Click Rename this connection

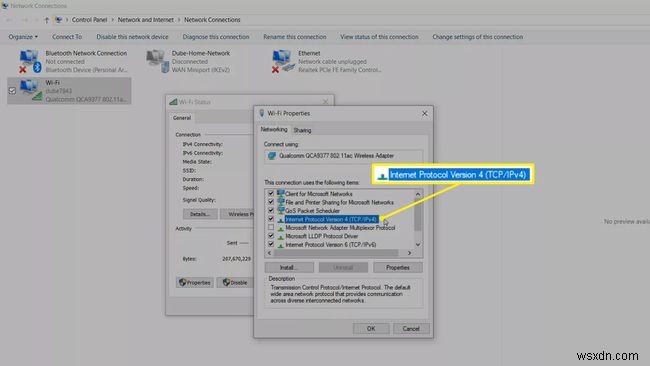295,37
